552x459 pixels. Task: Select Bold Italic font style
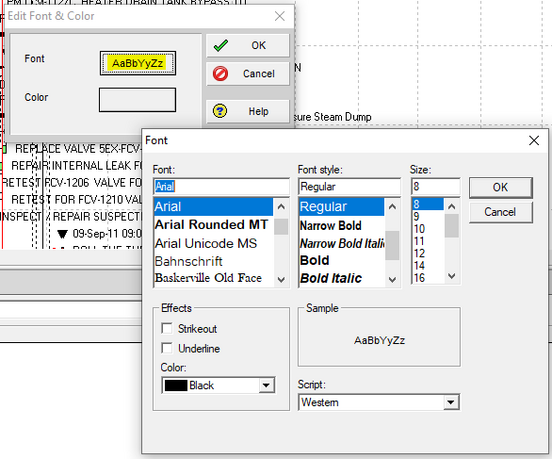pos(341,278)
